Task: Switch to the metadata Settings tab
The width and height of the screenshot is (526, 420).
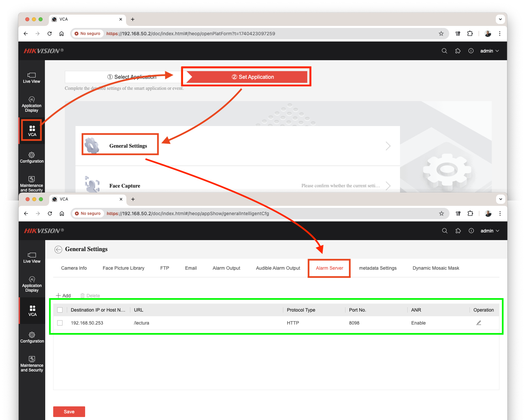Action: coord(378,268)
